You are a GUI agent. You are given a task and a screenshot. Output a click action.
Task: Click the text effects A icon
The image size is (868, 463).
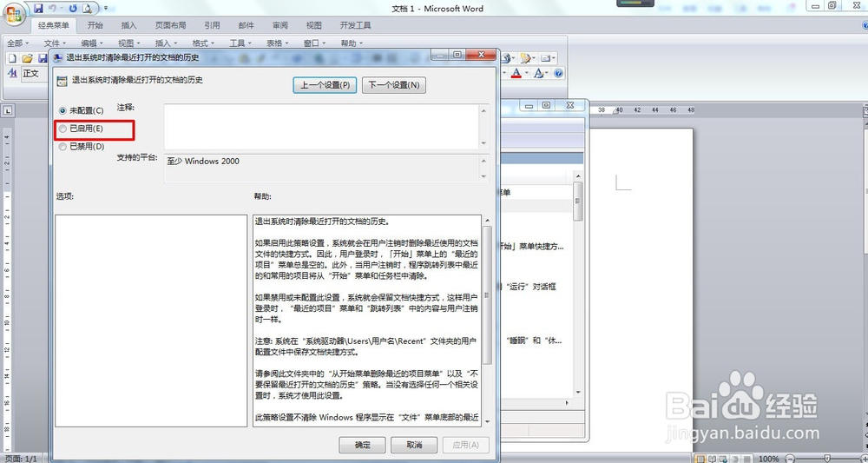click(x=538, y=73)
